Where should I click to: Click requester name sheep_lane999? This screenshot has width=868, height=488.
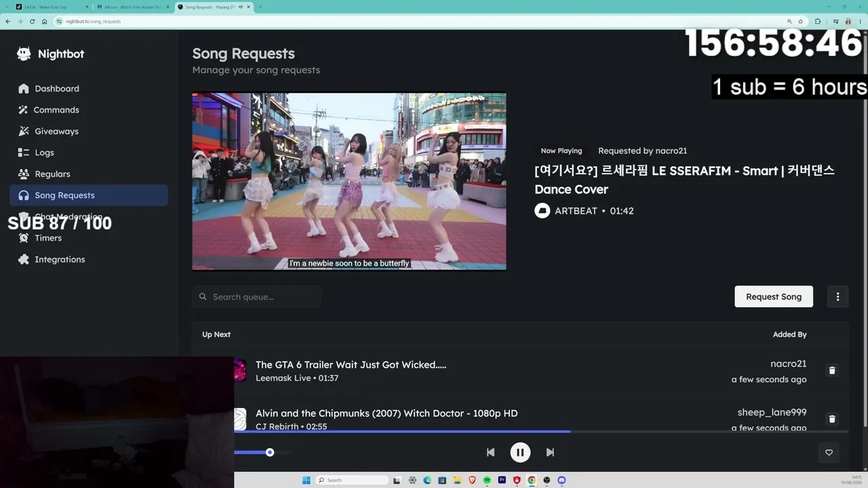(772, 413)
